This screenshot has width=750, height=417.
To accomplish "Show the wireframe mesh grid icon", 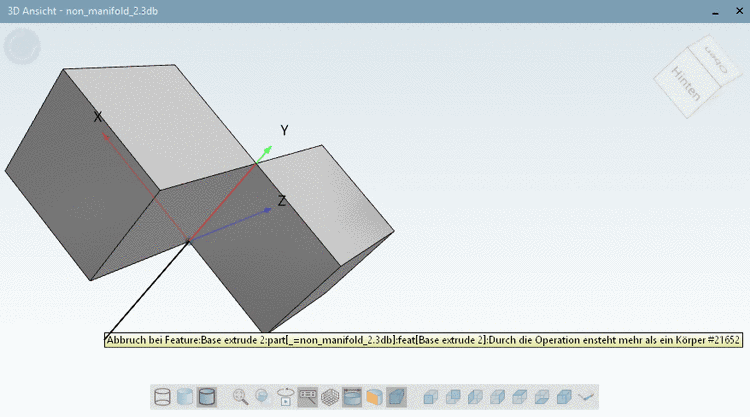I will coord(330,397).
